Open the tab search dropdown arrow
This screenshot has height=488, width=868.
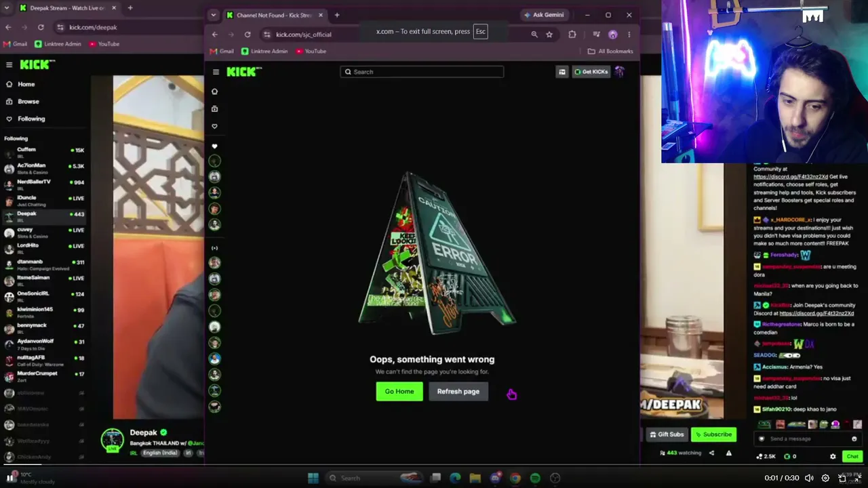tap(214, 15)
